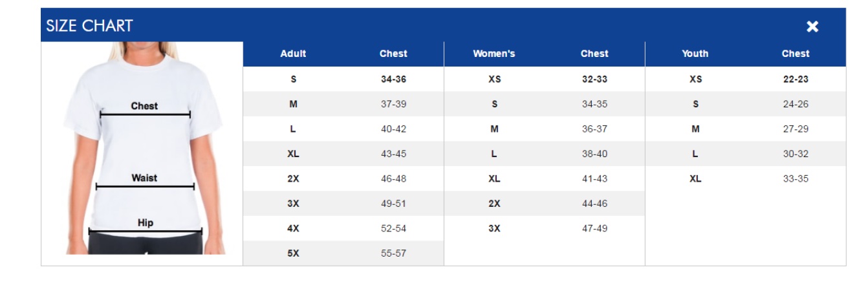Click Youth M chest 27-29 value
This screenshot has width=868, height=287.
click(x=796, y=129)
